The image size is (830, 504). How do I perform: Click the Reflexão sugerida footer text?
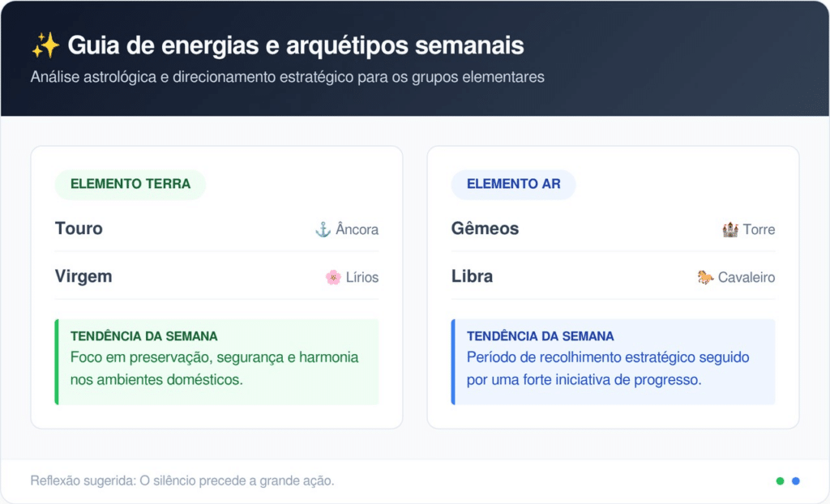coord(182,481)
